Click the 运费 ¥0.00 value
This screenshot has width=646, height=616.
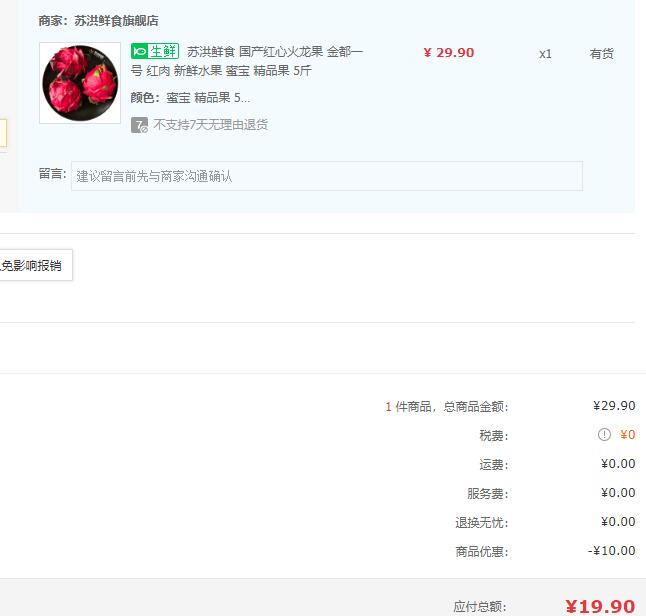pyautogui.click(x=618, y=464)
